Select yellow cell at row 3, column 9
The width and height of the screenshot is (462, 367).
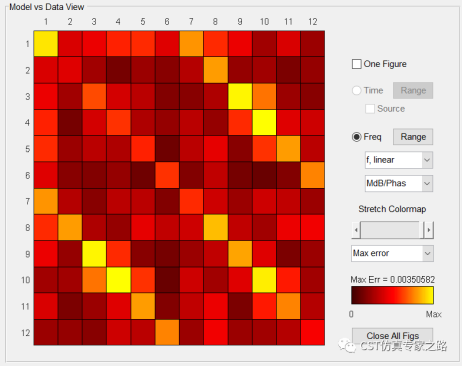[240, 96]
